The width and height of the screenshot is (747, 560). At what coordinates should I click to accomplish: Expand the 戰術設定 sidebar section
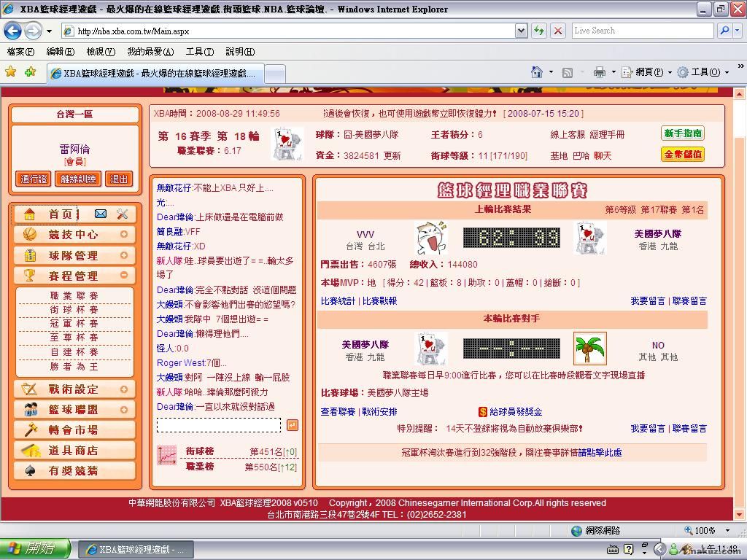pos(124,389)
